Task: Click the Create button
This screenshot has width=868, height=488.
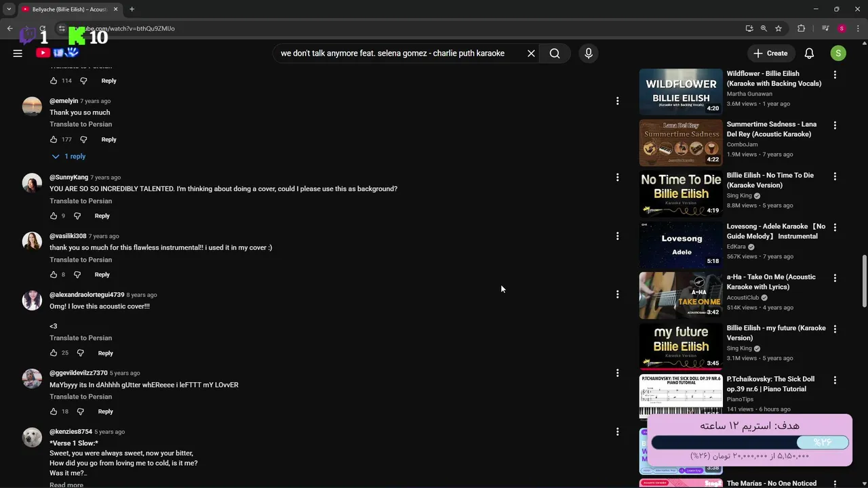Action: 770,53
